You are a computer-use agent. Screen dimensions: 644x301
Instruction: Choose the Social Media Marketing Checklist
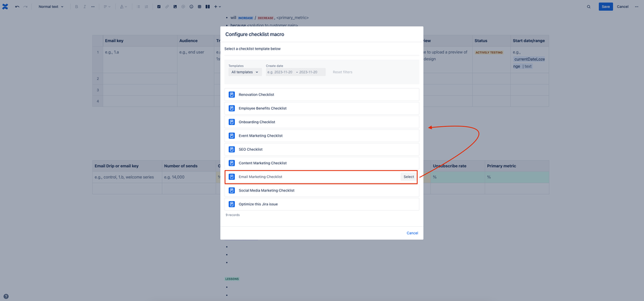(x=321, y=191)
